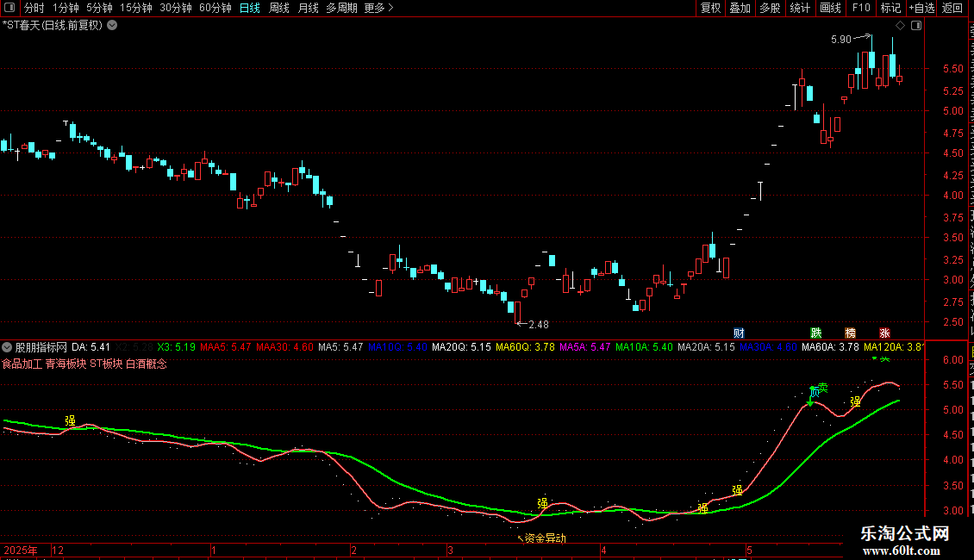
Task: Switch to 分时 view
Action: pos(34,8)
